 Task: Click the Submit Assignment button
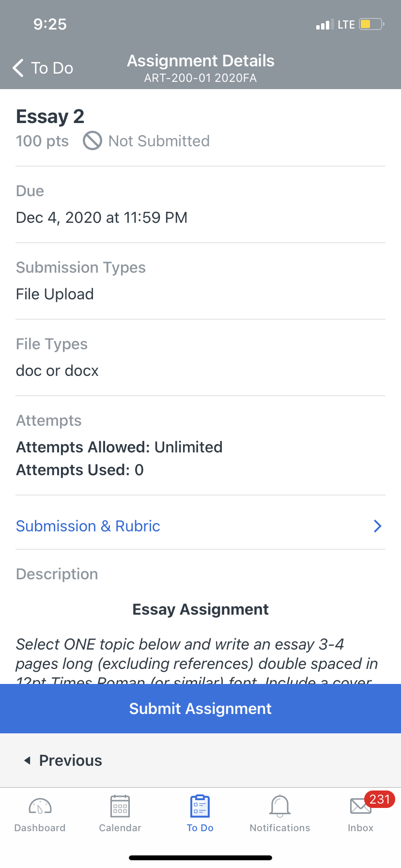(x=200, y=709)
